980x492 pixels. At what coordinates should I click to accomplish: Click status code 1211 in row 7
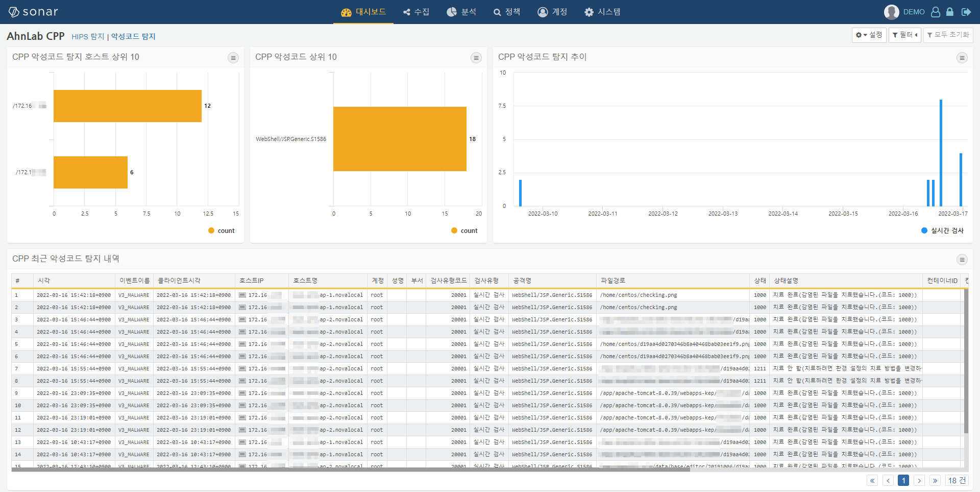(x=759, y=368)
